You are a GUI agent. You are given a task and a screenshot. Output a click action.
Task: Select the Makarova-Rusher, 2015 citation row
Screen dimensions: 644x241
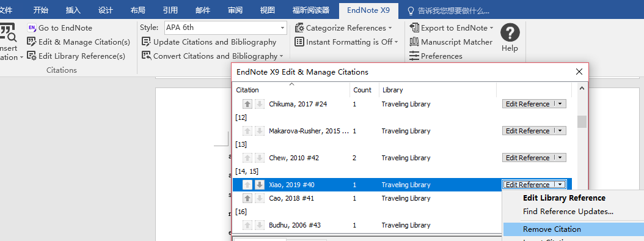tap(403, 131)
